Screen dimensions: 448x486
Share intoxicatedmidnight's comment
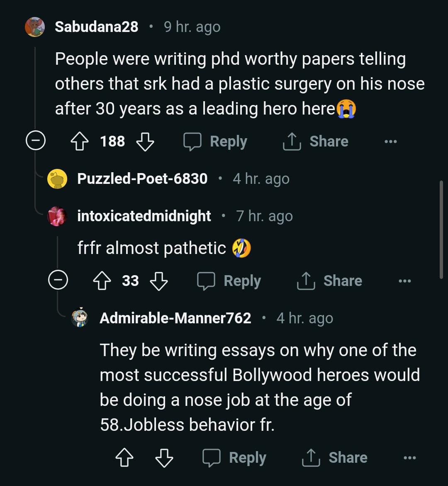click(x=329, y=281)
